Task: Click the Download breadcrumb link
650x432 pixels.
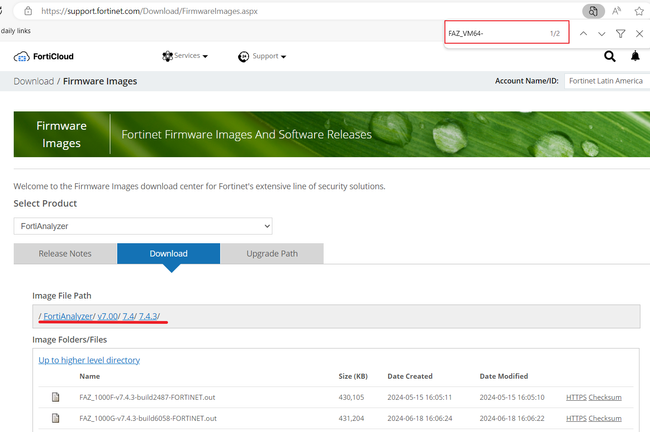Action: (x=34, y=81)
